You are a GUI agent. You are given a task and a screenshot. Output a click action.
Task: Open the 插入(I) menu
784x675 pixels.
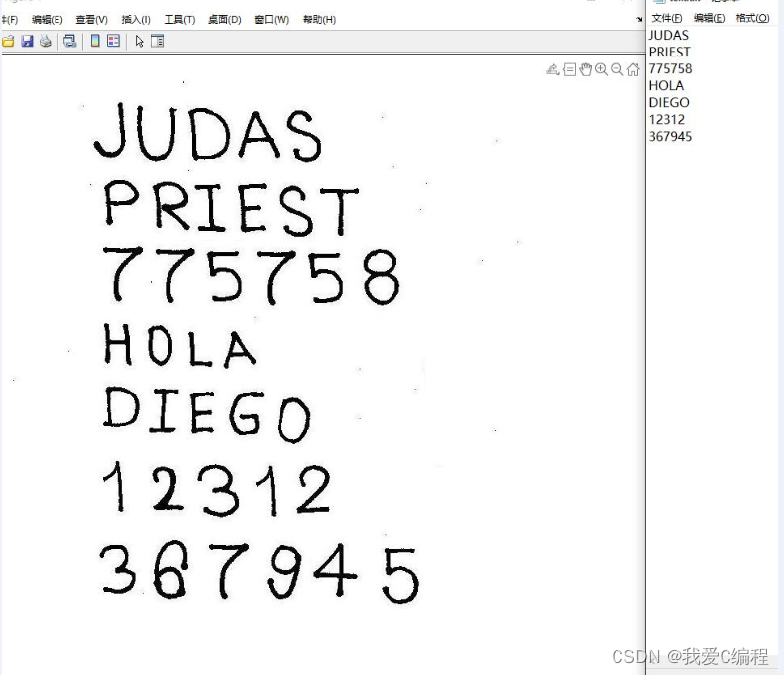click(x=136, y=20)
